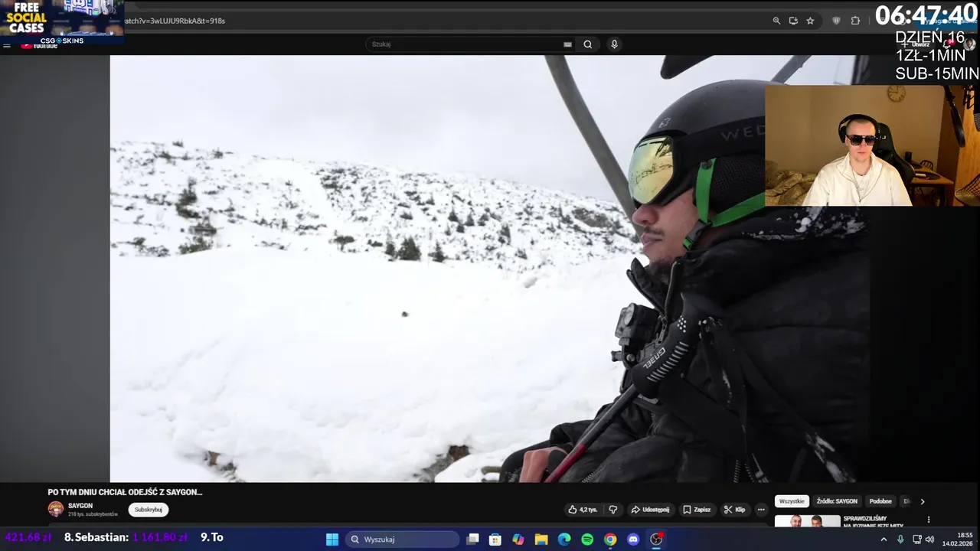
Task: Expand the system tray hidden icons chevron
Action: 884,540
